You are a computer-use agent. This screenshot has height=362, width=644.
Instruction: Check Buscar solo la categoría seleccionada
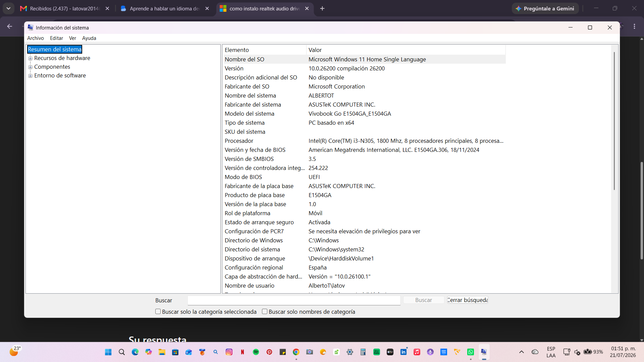[x=158, y=311]
